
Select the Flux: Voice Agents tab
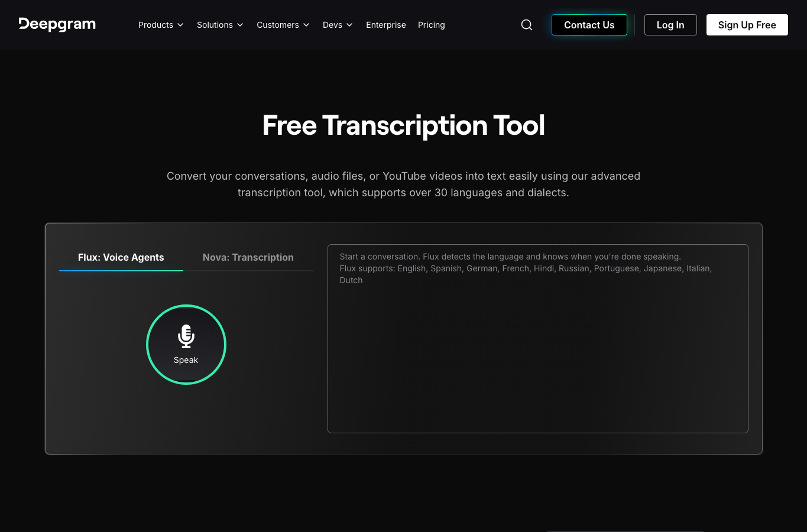click(121, 258)
